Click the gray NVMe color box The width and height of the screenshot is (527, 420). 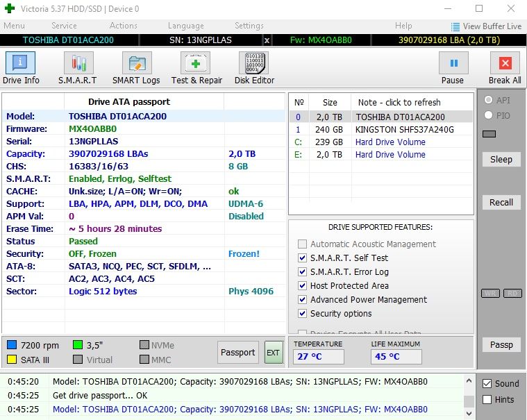click(x=144, y=345)
